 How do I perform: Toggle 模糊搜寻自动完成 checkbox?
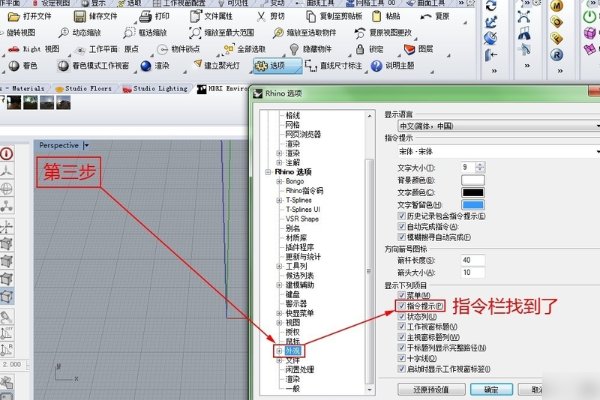[x=401, y=237]
